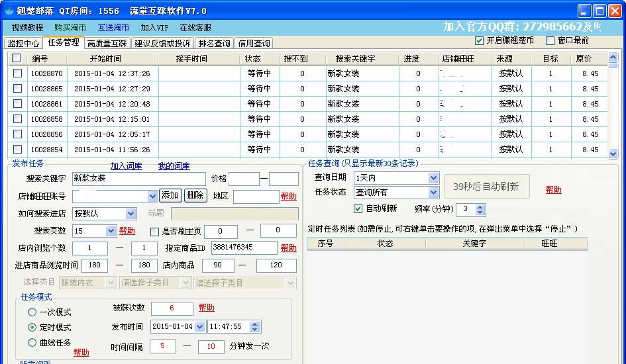
Task: Open the 在线客服 menu
Action: pos(195,28)
